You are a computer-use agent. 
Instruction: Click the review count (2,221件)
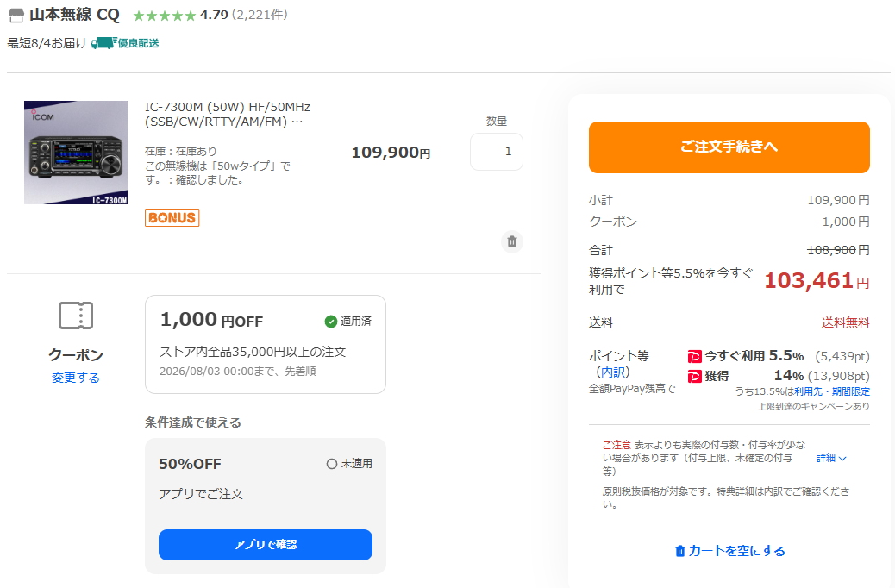pos(260,15)
